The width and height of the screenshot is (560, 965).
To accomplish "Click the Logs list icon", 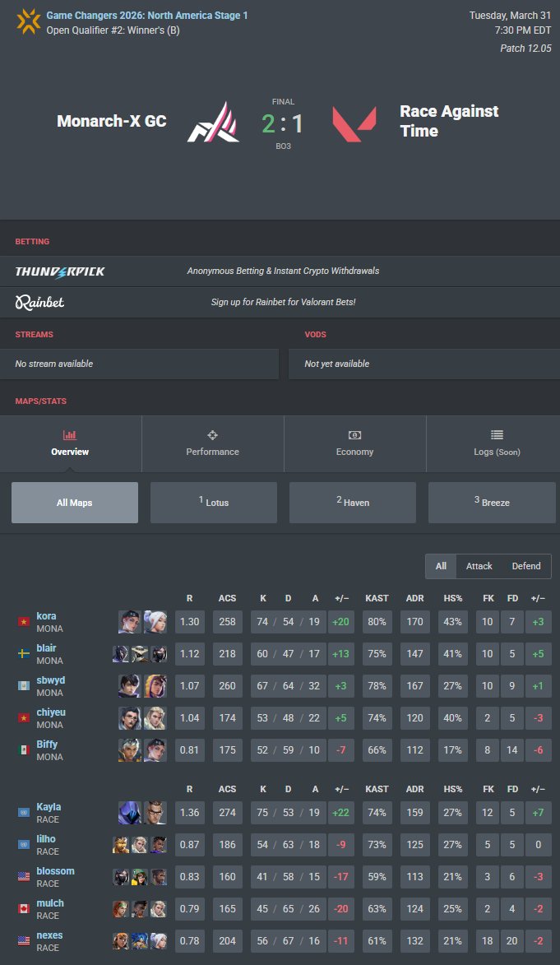I will coord(498,435).
